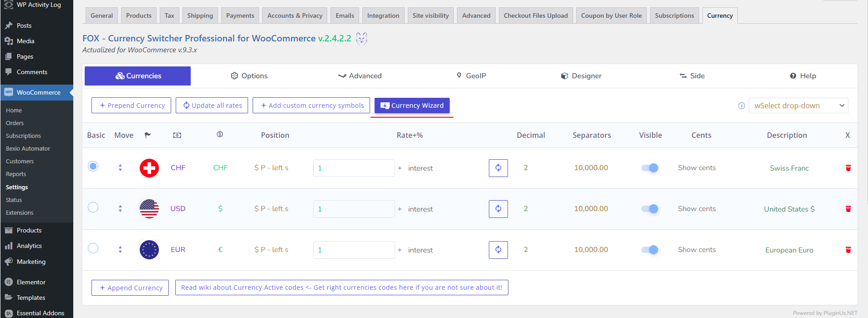The height and width of the screenshot is (318, 868).
Task: Click the CHF row rate refresh icon
Action: pyautogui.click(x=498, y=168)
